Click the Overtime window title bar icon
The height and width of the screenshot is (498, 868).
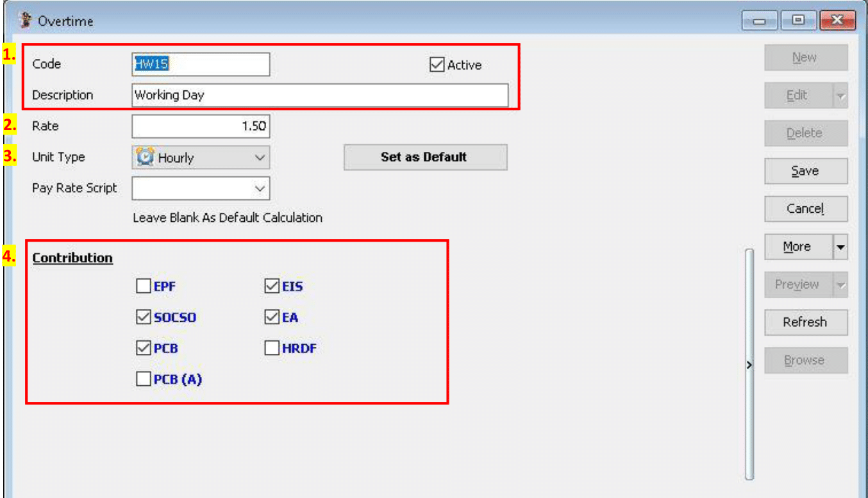pyautogui.click(x=24, y=19)
